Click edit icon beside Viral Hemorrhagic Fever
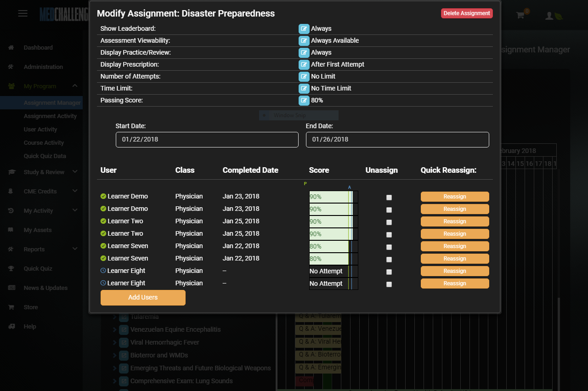This screenshot has width=588, height=391. pyautogui.click(x=124, y=342)
